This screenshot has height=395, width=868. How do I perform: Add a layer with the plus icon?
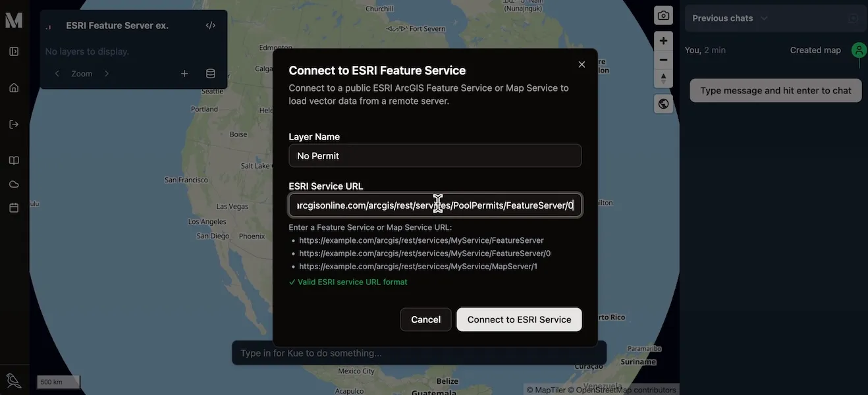(x=184, y=74)
